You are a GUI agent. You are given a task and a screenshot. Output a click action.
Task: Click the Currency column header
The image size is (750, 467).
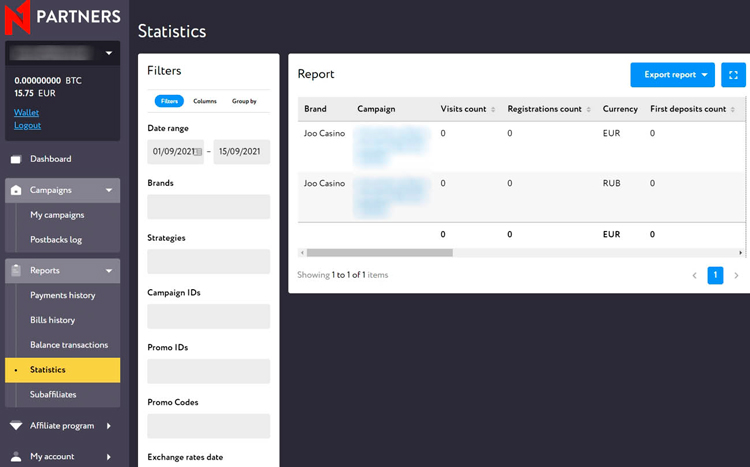[x=620, y=109]
